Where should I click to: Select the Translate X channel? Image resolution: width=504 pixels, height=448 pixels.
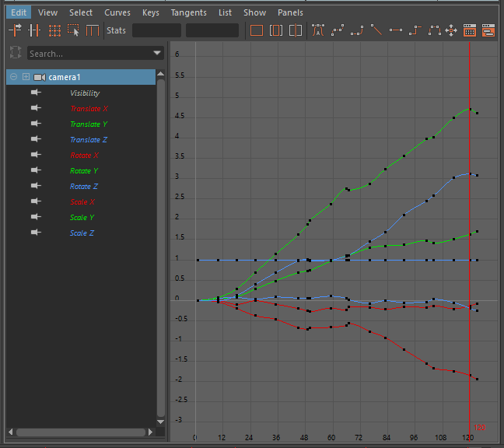[89, 109]
